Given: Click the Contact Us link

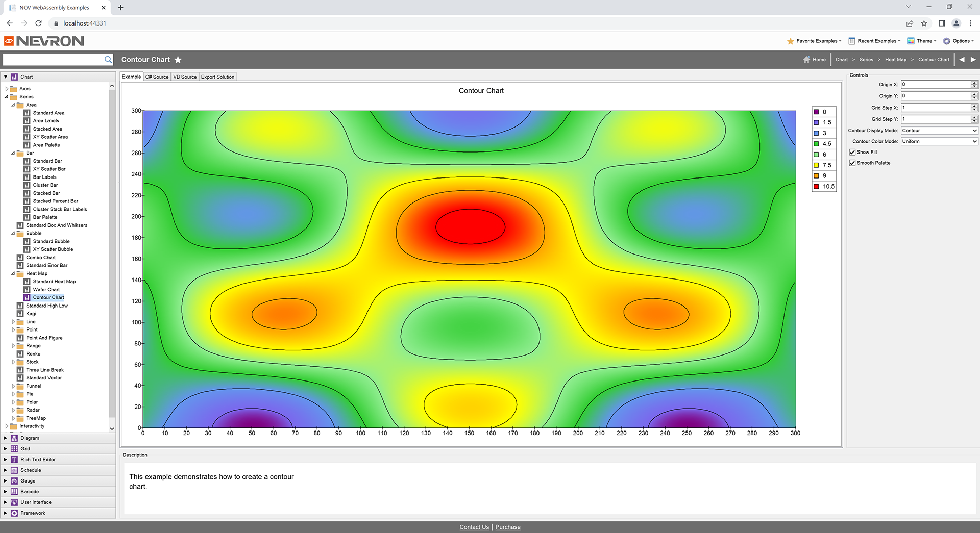Looking at the screenshot, I should click(x=474, y=527).
